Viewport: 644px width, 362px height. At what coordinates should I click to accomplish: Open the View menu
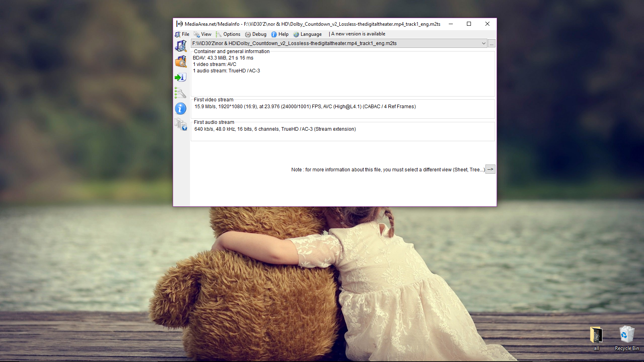click(x=202, y=34)
